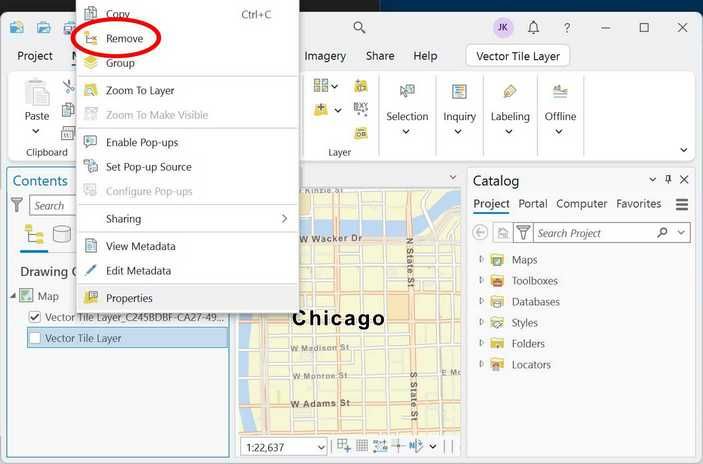This screenshot has width=703, height=464.
Task: Collapse the ribbon with the bottom-right chevron
Action: [684, 150]
